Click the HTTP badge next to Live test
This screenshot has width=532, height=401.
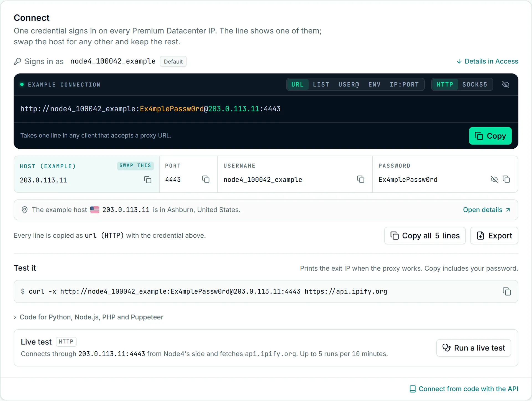click(66, 342)
